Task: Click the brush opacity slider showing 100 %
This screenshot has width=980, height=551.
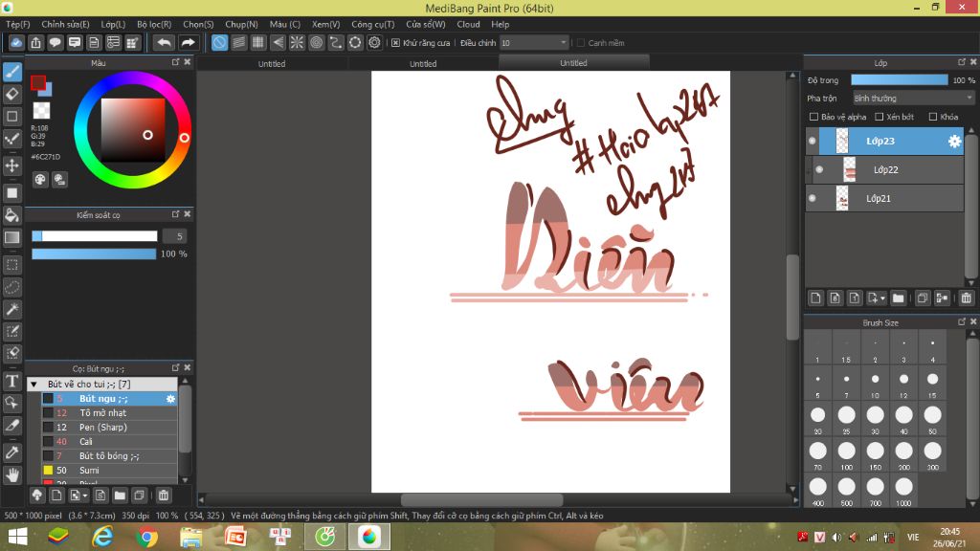Action: tap(94, 253)
